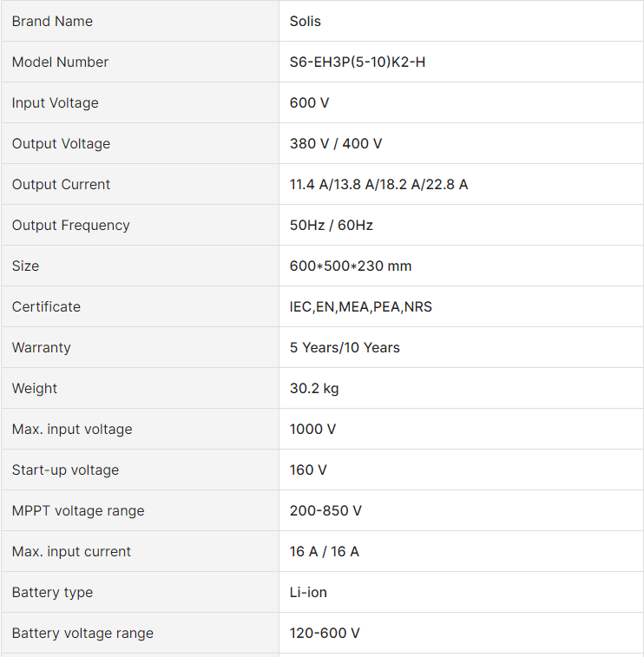644x657 pixels.
Task: Click the 200-850 V MPPT range value
Action: 325,511
